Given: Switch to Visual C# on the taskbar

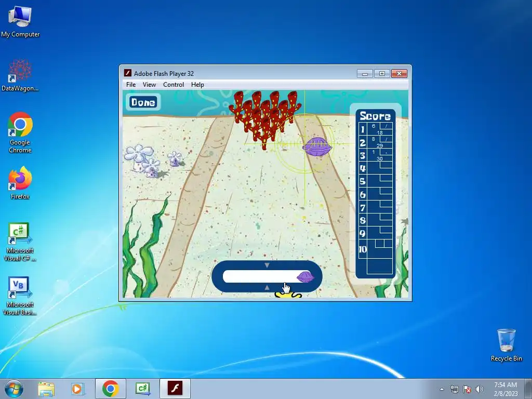Looking at the screenshot, I should click(x=143, y=389).
